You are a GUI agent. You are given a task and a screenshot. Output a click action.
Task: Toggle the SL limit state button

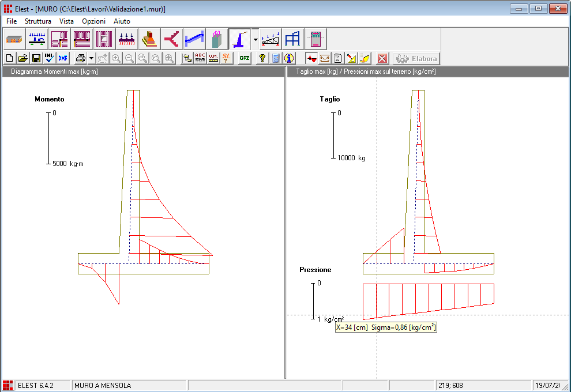(x=227, y=58)
